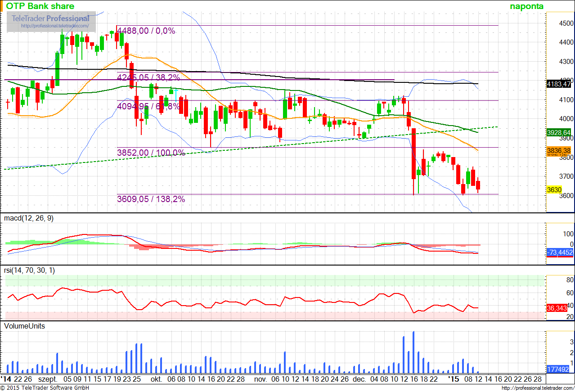Select the 4245,05 / 38,2% Fibonacci label
This screenshot has width=575, height=392.
(148, 77)
